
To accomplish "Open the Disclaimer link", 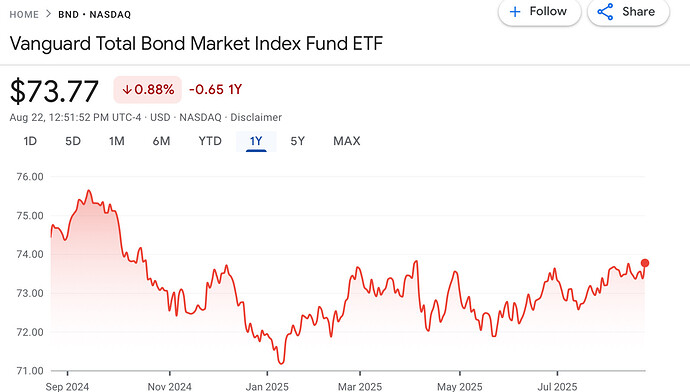I will [x=256, y=117].
